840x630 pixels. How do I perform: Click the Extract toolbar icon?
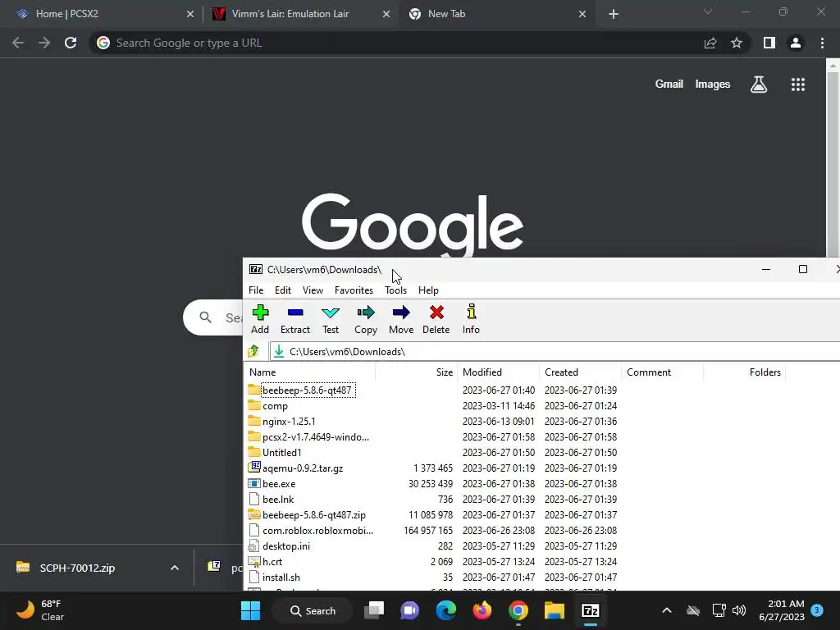tap(295, 319)
